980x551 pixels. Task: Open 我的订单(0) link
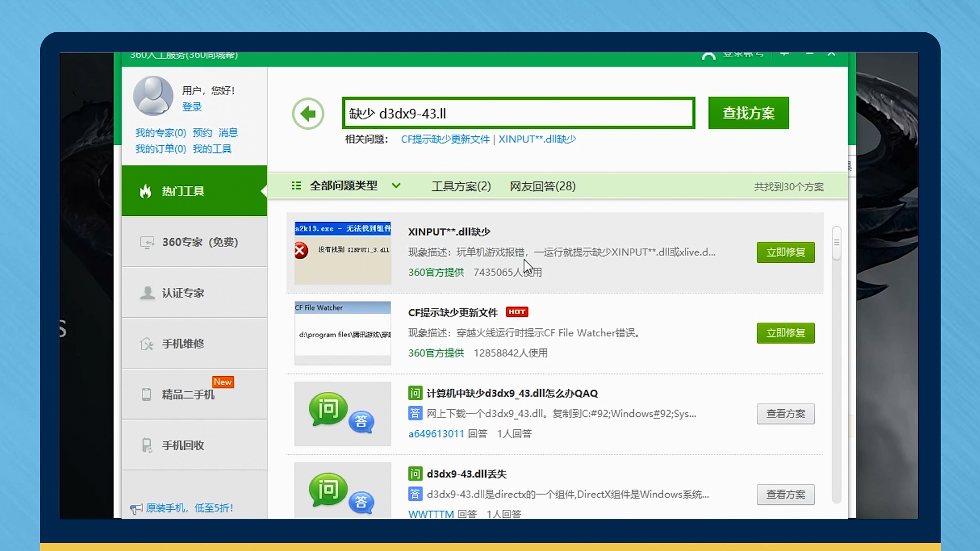coord(161,149)
